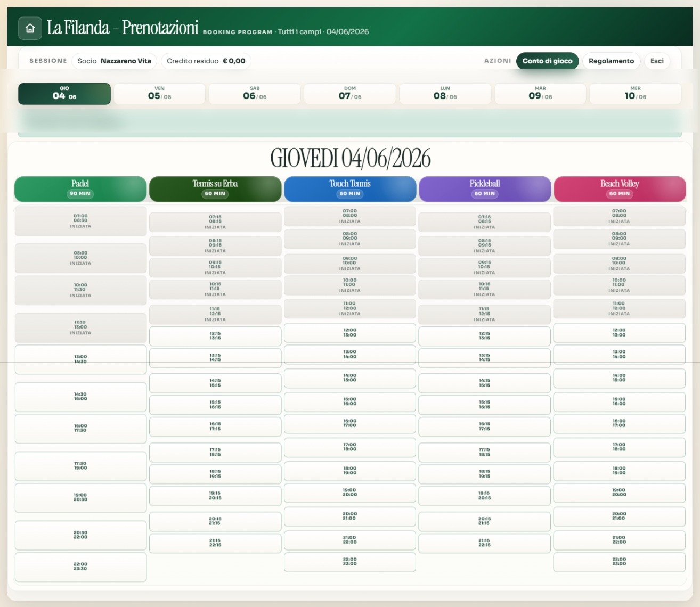The image size is (700, 607).
Task: Book the Beach Volley 16:00–17:00 slot
Action: coord(620,423)
